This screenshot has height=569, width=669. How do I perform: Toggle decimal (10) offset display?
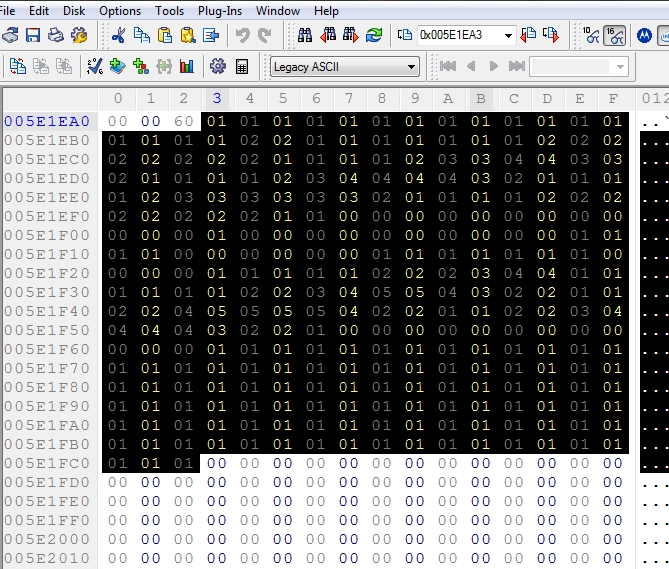[591, 35]
